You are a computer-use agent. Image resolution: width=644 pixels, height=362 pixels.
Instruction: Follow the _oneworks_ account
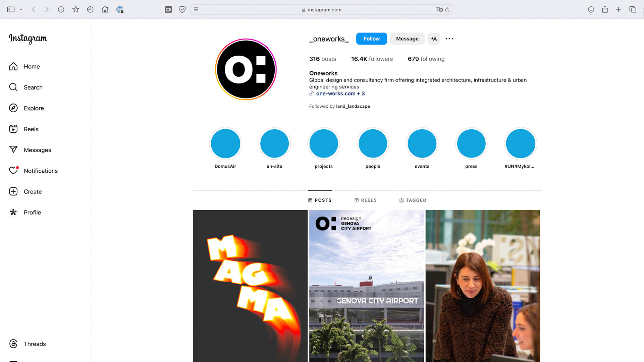click(x=372, y=39)
